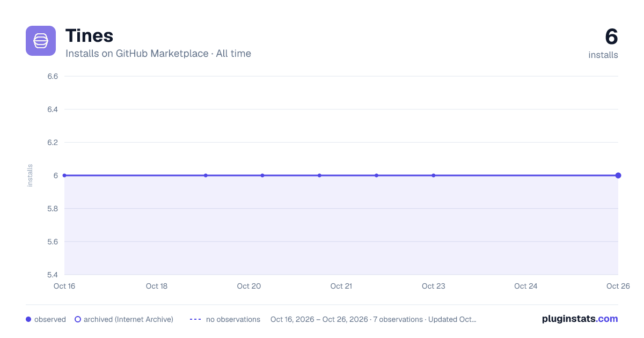
Task: Click the 'Oct 18' x-axis label
Action: click(x=157, y=286)
